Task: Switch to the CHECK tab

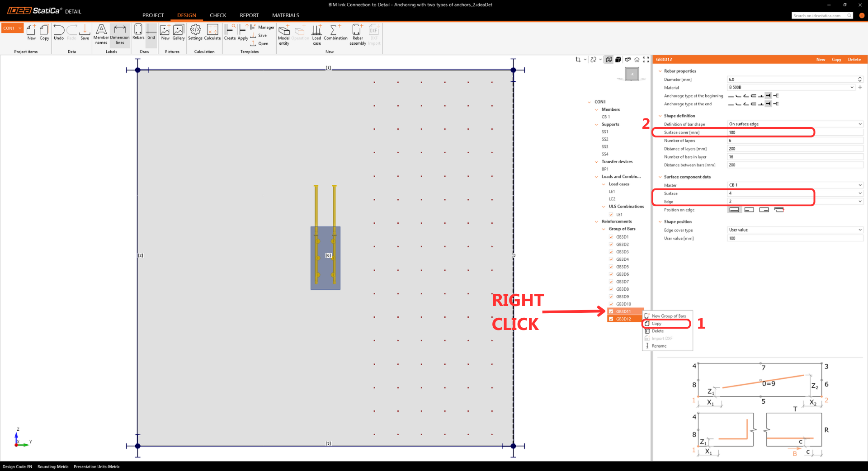Action: tap(217, 15)
